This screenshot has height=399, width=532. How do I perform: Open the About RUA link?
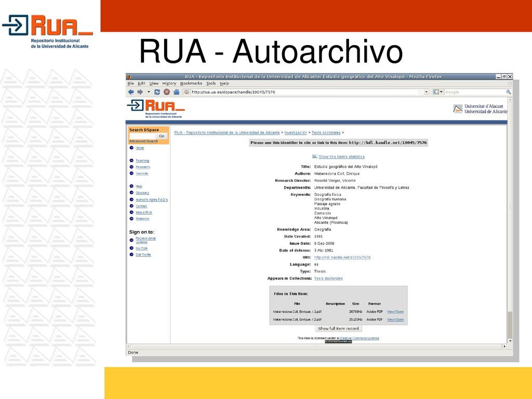coord(144,212)
